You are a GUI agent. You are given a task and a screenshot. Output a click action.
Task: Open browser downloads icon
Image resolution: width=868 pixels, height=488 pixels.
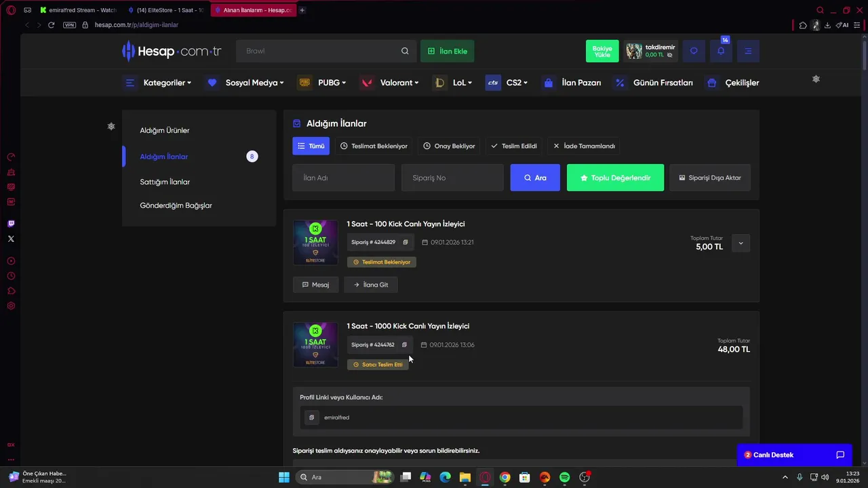[x=827, y=25]
